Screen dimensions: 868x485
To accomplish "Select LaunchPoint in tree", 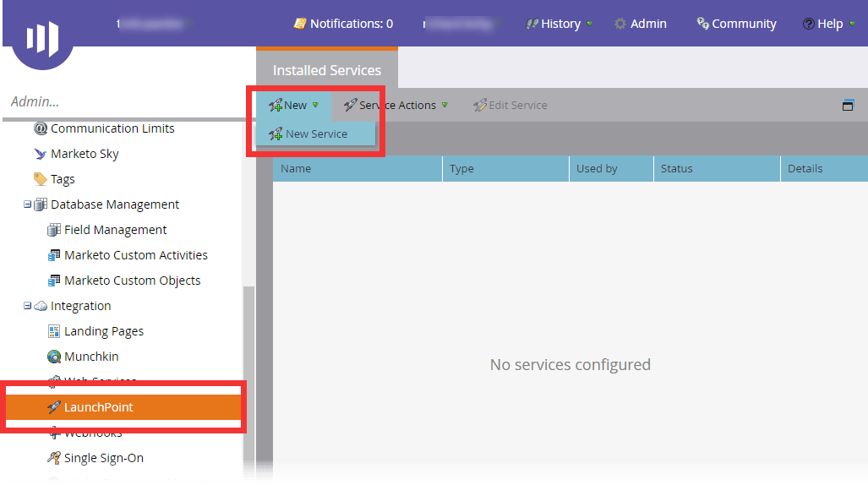I will point(123,407).
